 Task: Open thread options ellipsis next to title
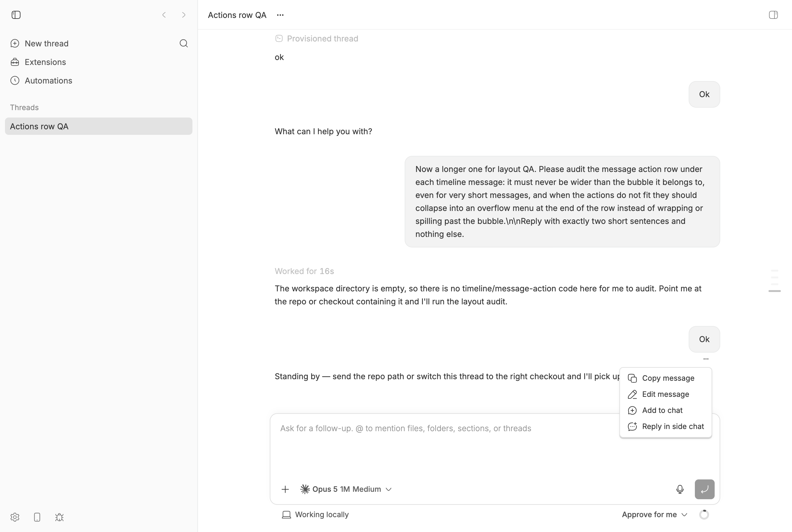pyautogui.click(x=280, y=15)
